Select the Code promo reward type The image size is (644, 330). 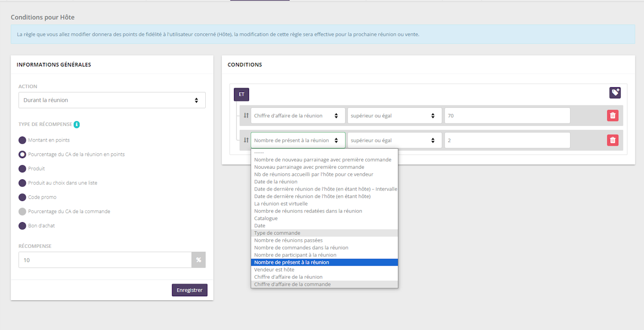(x=22, y=197)
